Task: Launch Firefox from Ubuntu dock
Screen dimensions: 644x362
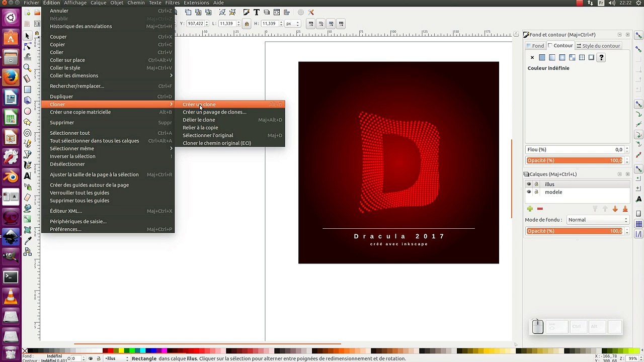Action: point(11,77)
